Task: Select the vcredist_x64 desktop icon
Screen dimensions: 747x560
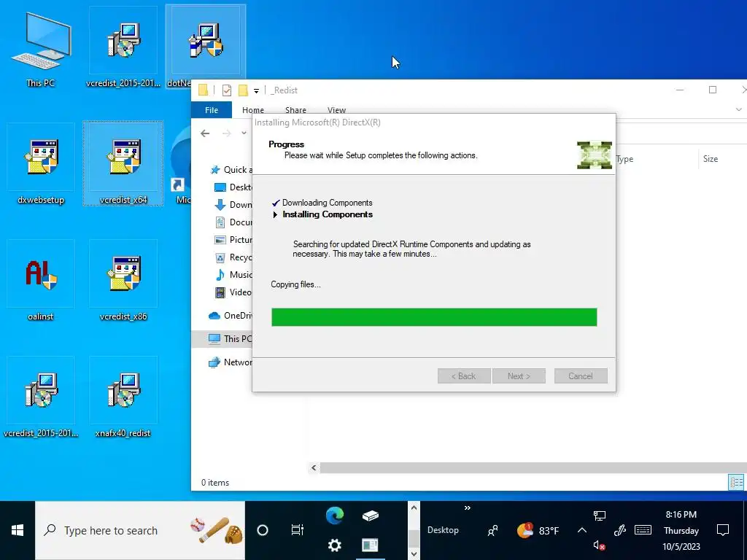Action: pyautogui.click(x=123, y=164)
